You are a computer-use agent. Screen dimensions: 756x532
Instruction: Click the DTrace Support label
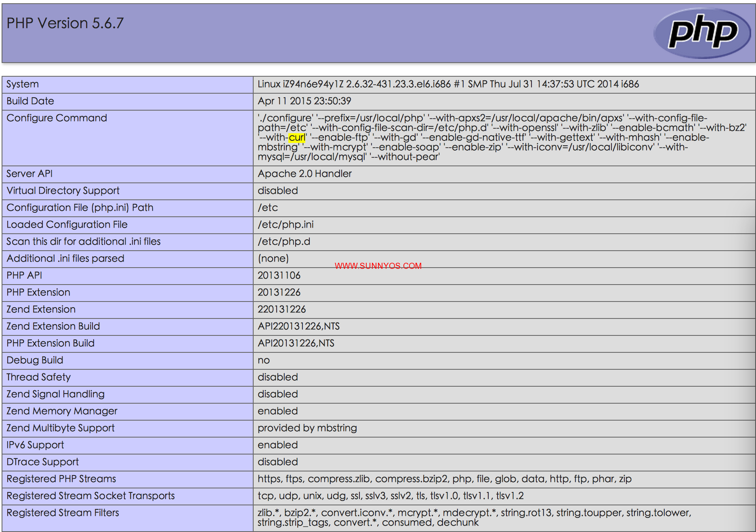click(x=43, y=462)
